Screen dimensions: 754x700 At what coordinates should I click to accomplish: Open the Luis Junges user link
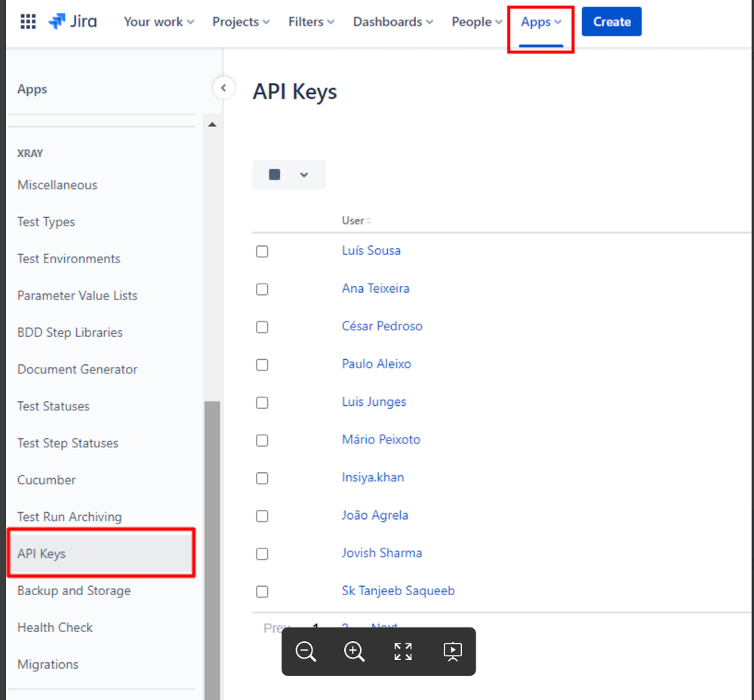[374, 401]
